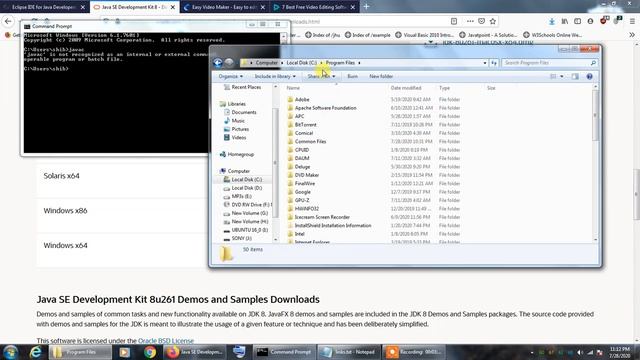
Task: Open Google Chrome from the taskbar
Action: click(150, 352)
